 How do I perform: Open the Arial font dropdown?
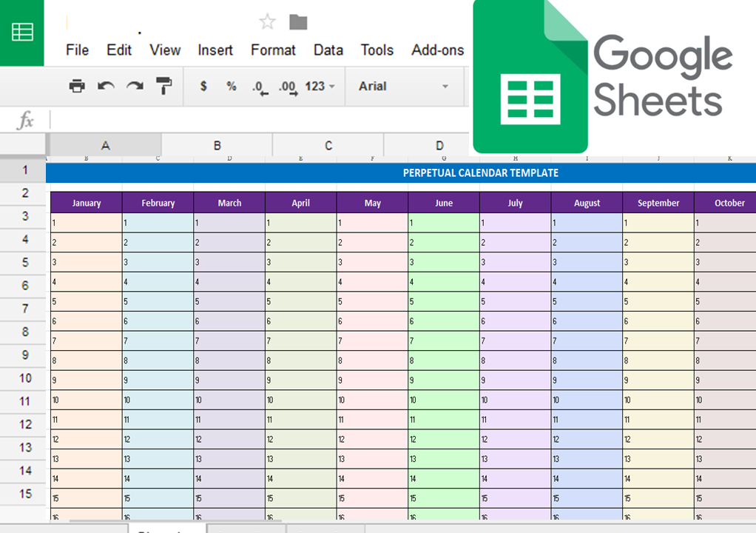404,87
